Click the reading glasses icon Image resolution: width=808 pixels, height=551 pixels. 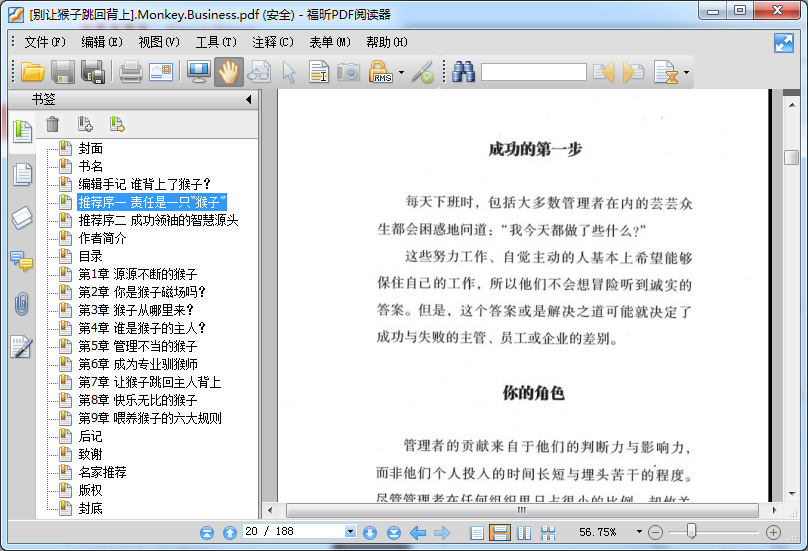click(x=259, y=72)
